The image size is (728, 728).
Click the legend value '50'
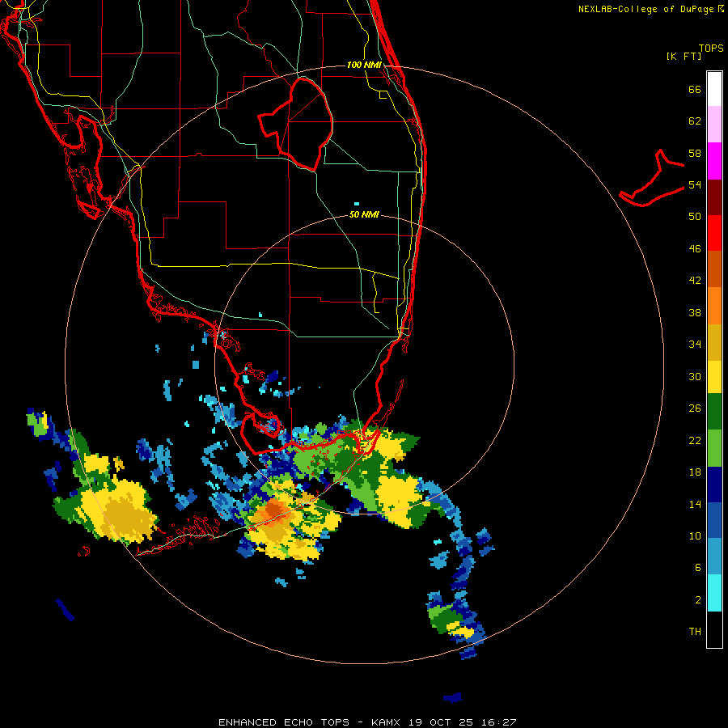coord(695,217)
